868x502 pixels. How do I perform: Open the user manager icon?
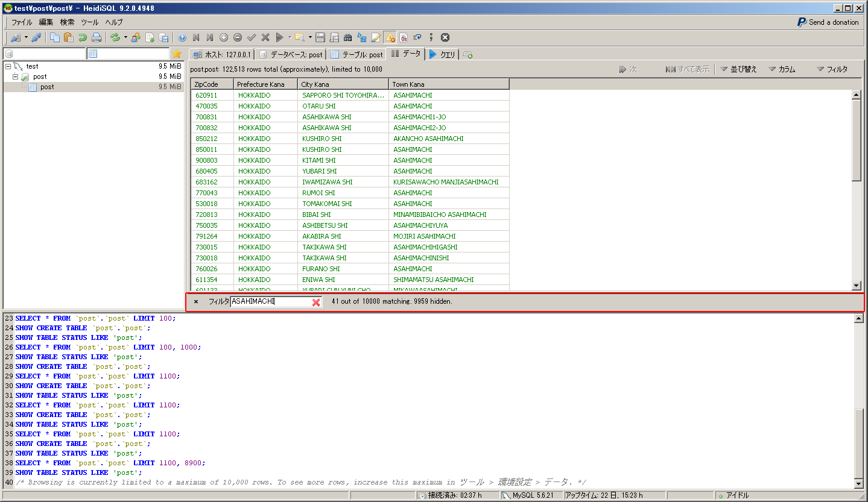click(136, 37)
